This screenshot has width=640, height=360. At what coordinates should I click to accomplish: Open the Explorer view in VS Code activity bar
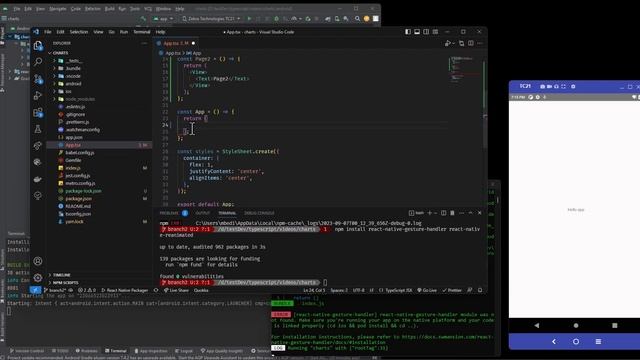tap(38, 46)
